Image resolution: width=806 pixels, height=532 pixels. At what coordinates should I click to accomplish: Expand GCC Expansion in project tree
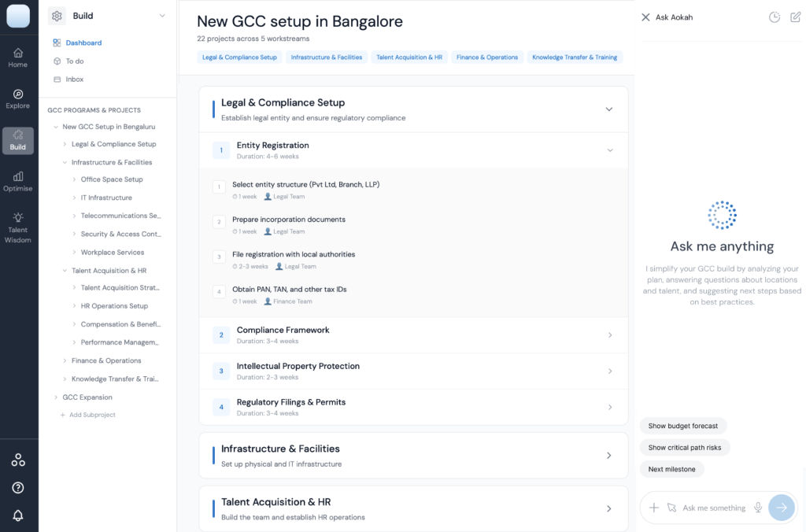[56, 397]
